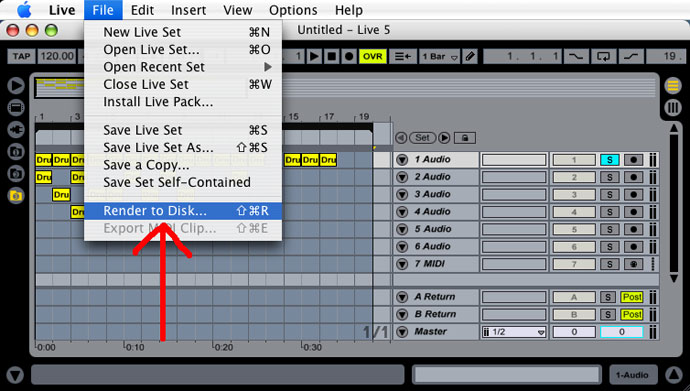Screen dimensions: 690x391
Task: Click the Back to Arrangement icon
Action: tap(402, 56)
